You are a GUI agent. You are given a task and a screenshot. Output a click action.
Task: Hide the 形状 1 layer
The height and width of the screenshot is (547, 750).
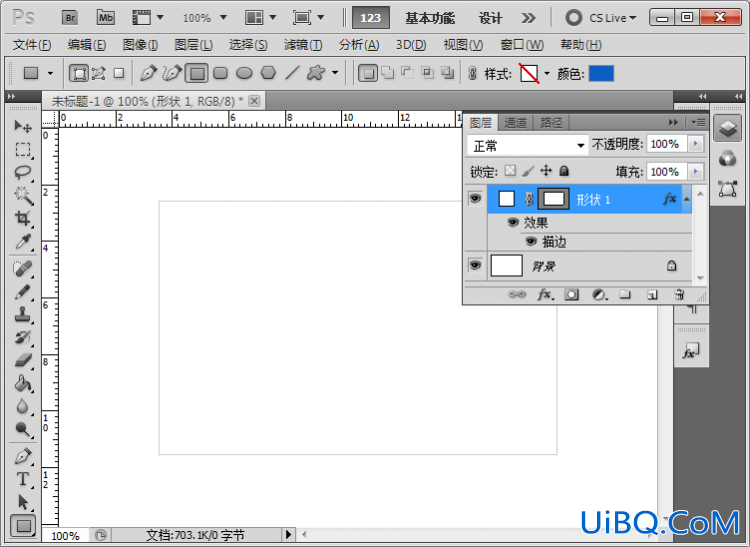click(475, 198)
